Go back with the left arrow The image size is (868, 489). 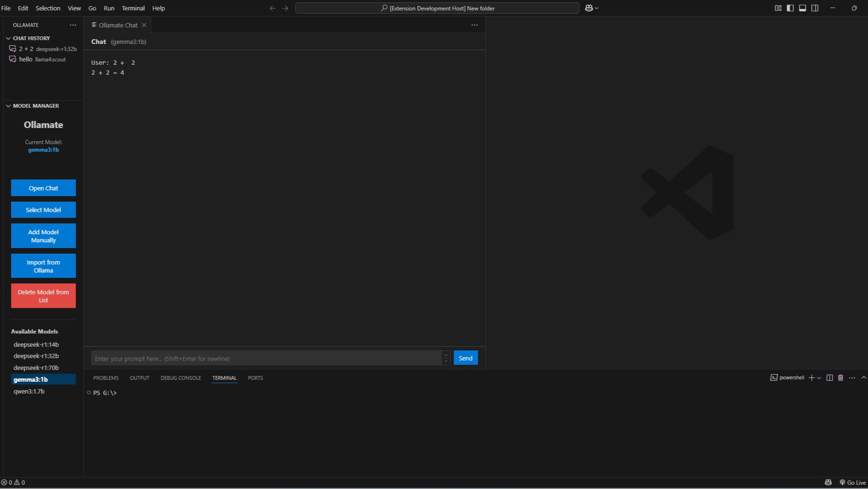click(272, 8)
